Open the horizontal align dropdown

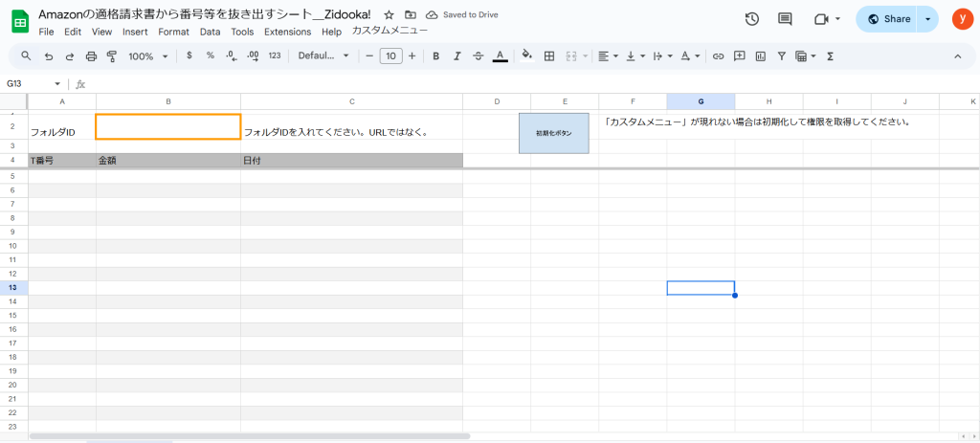(608, 56)
